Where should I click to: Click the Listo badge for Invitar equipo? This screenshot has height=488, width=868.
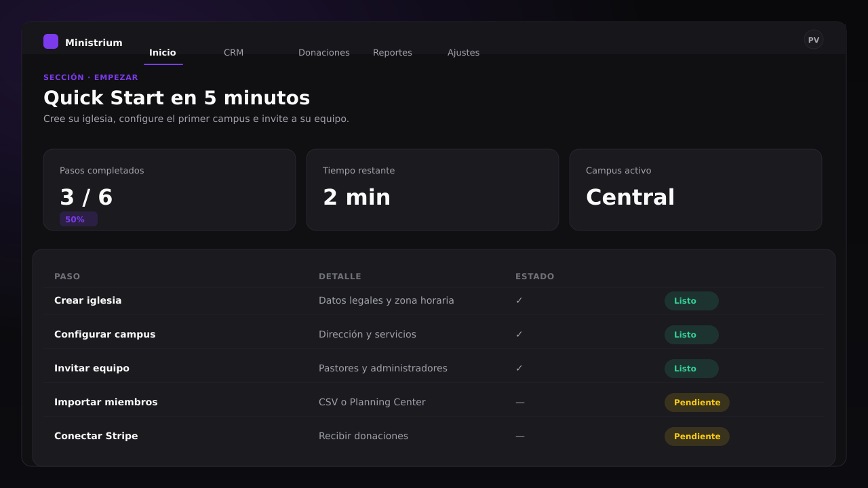click(692, 369)
